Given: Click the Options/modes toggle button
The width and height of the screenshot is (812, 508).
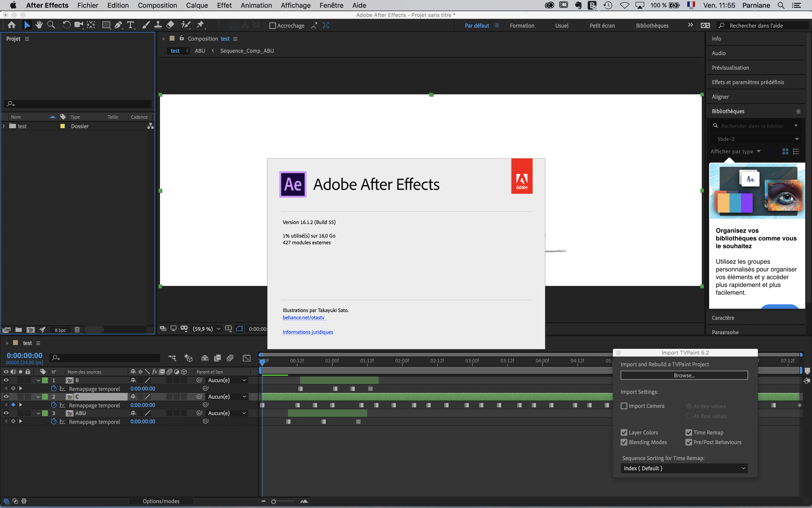Looking at the screenshot, I should pyautogui.click(x=161, y=501).
